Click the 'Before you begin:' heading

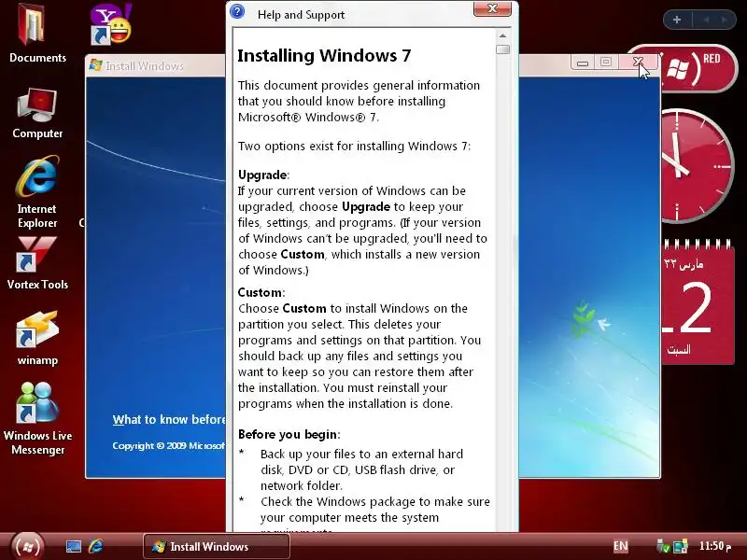(x=289, y=434)
